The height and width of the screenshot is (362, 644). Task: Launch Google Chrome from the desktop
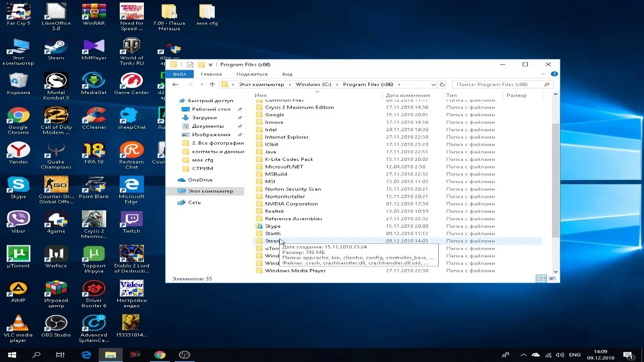point(18,121)
